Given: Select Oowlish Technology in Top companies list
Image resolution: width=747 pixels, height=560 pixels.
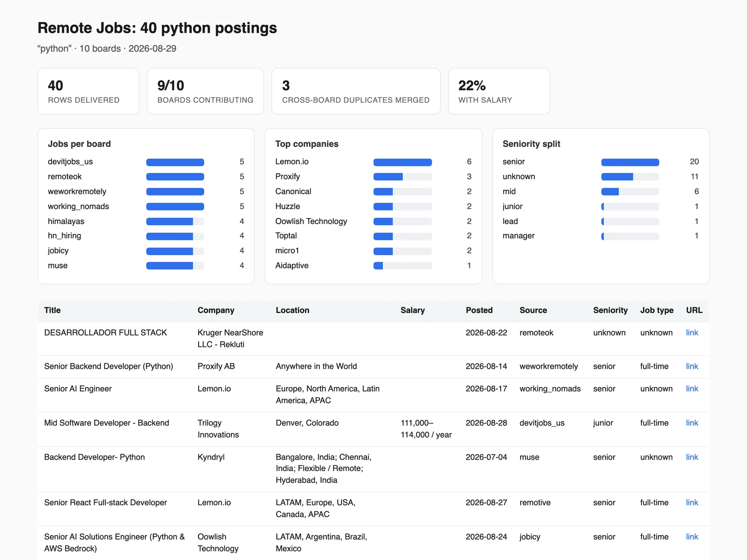Looking at the screenshot, I should 311,221.
